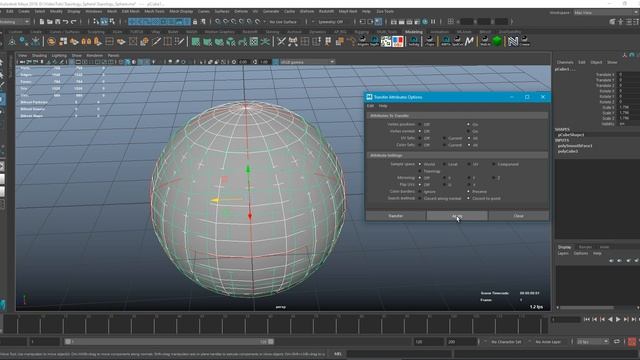Set Vertex normal to On
This screenshot has width=640, height=360.
point(469,131)
